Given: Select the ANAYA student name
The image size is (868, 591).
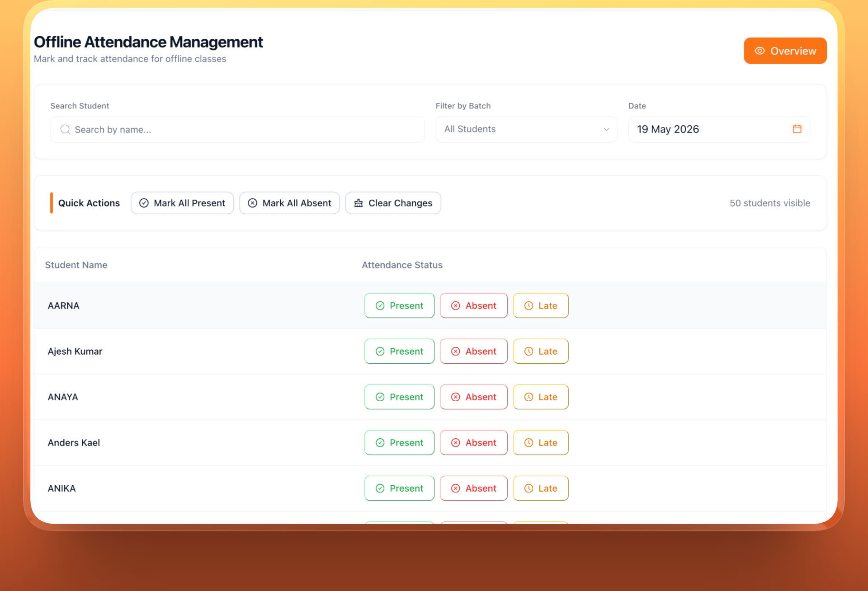Looking at the screenshot, I should tap(63, 397).
